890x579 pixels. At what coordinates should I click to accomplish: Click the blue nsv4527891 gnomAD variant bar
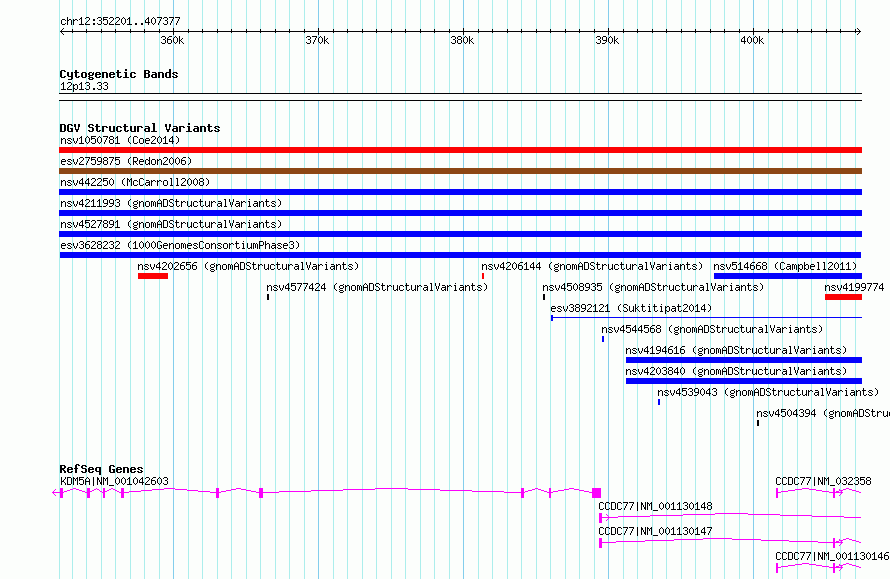pyautogui.click(x=460, y=234)
